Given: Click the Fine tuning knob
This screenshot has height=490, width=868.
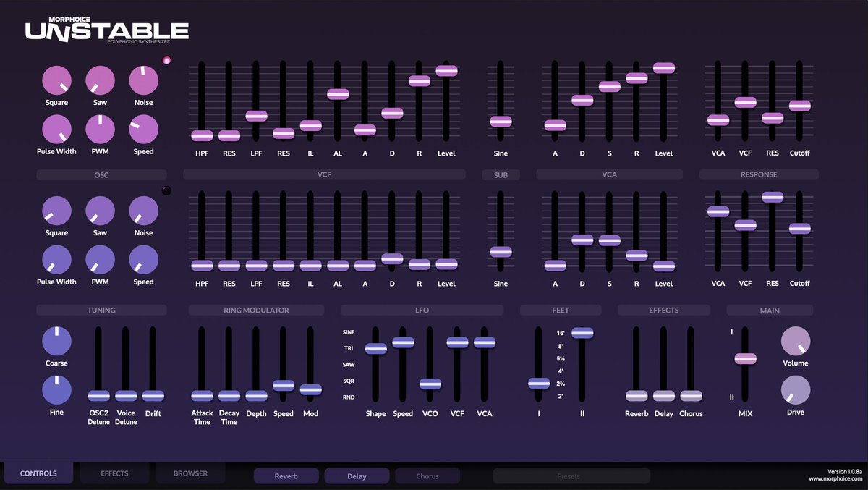Looking at the screenshot, I should pyautogui.click(x=56, y=390).
